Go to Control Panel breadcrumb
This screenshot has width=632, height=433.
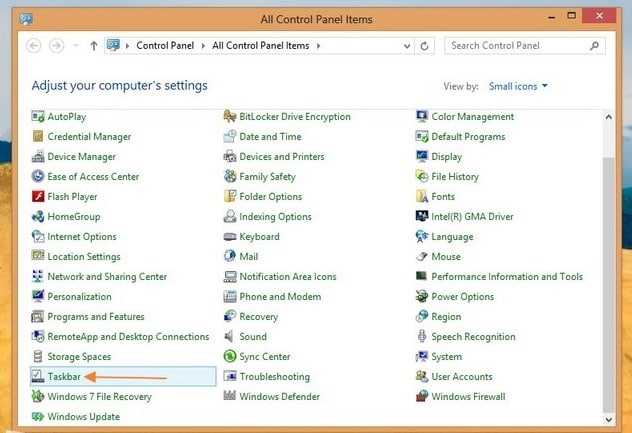click(165, 46)
